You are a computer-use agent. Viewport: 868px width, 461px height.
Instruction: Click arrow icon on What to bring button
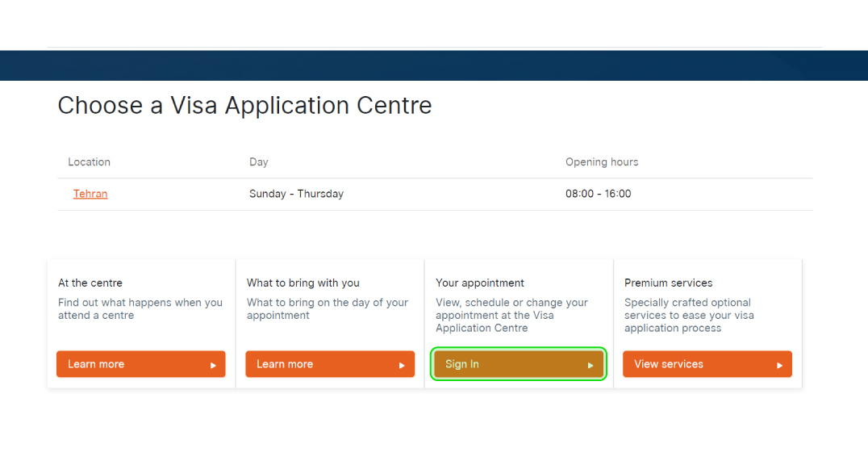coord(402,365)
